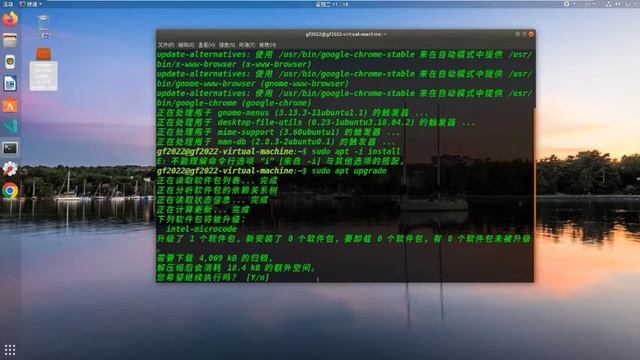Screen dimensions: 640x360
Task: Open the 终端(T) menu in terminal
Action: click(247, 45)
